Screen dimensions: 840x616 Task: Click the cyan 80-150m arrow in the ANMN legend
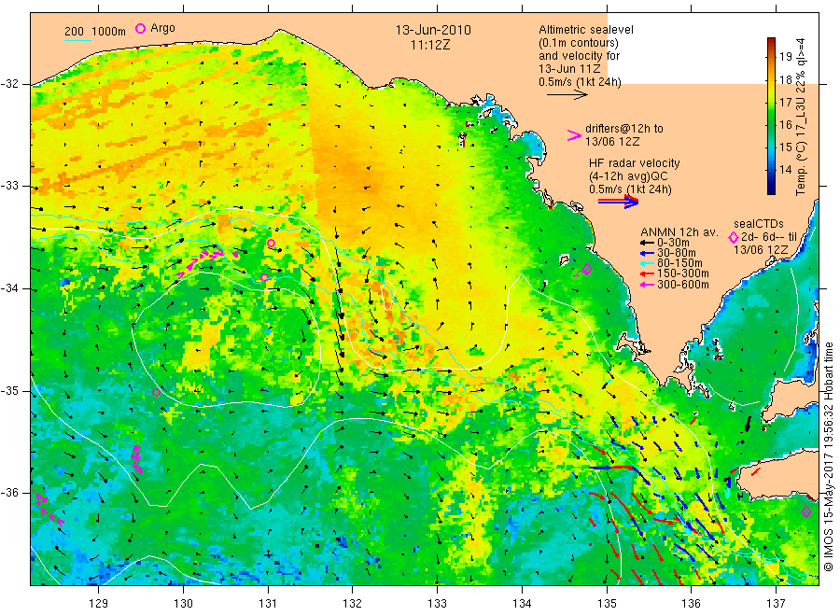pyautogui.click(x=647, y=263)
